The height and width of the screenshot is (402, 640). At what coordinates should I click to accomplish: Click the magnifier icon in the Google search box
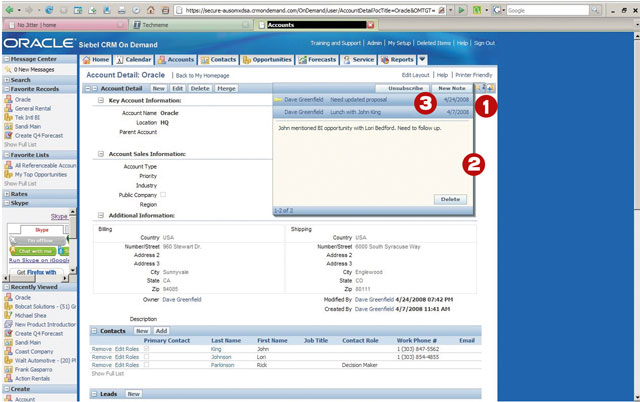pyautogui.click(x=596, y=10)
